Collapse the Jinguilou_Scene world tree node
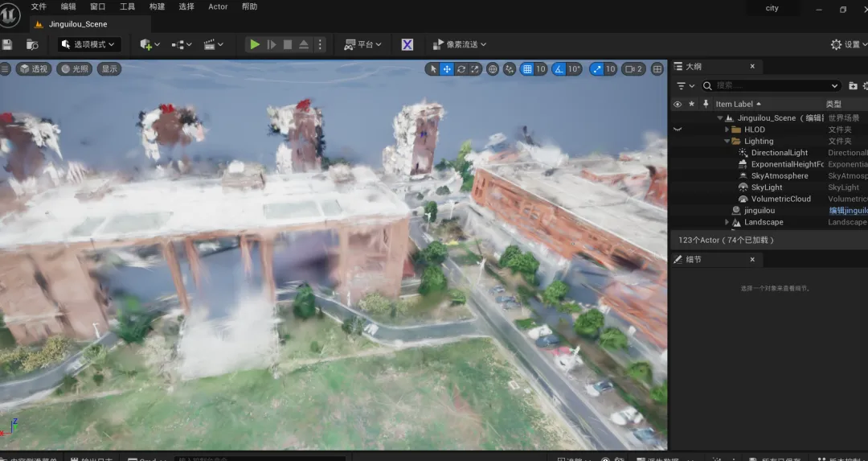This screenshot has width=868, height=461. tap(719, 118)
